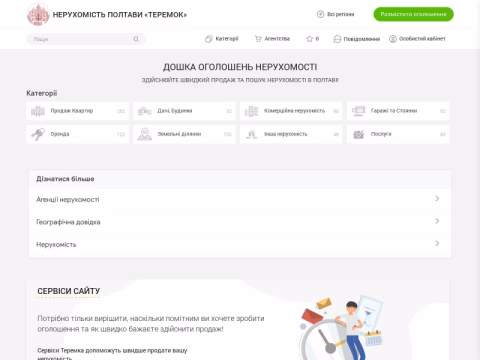Click the Комерційна нерухомість icon
Image resolution: width=480 pixels, height=360 pixels.
pyautogui.click(x=251, y=111)
